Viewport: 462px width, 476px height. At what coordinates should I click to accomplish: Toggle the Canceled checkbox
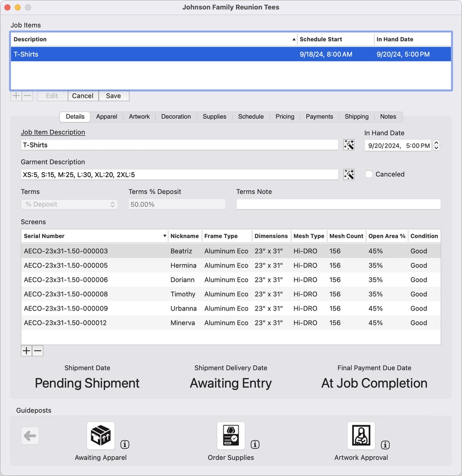tap(369, 174)
